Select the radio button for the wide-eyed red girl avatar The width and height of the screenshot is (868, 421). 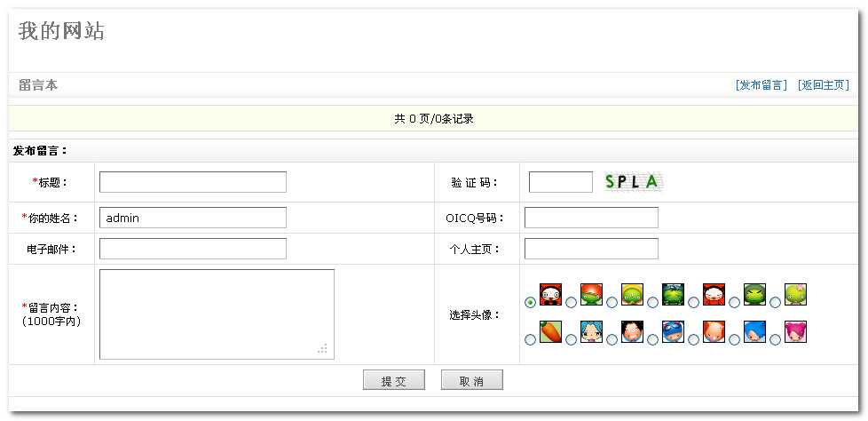coord(530,303)
